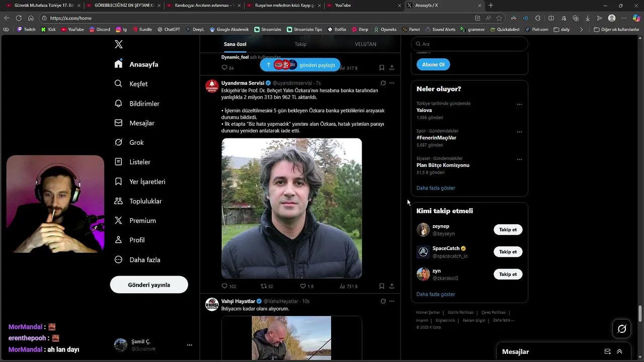Open Yer İşaretleri bookmarks

(x=140, y=182)
